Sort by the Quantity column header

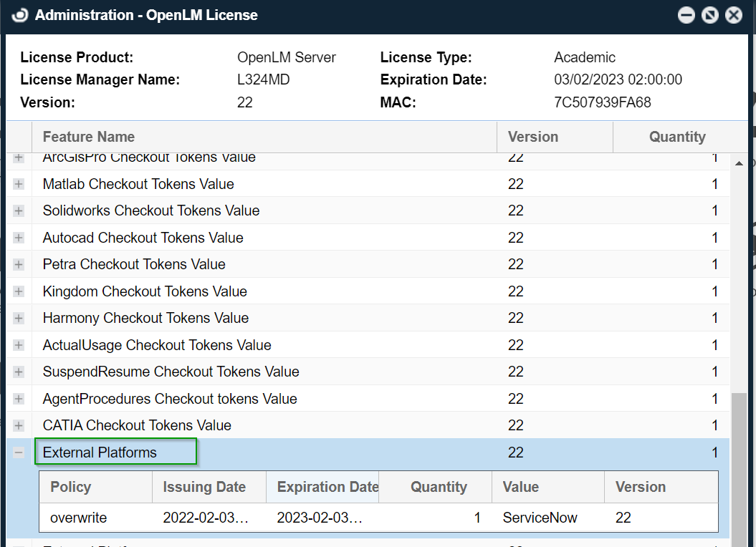(676, 137)
